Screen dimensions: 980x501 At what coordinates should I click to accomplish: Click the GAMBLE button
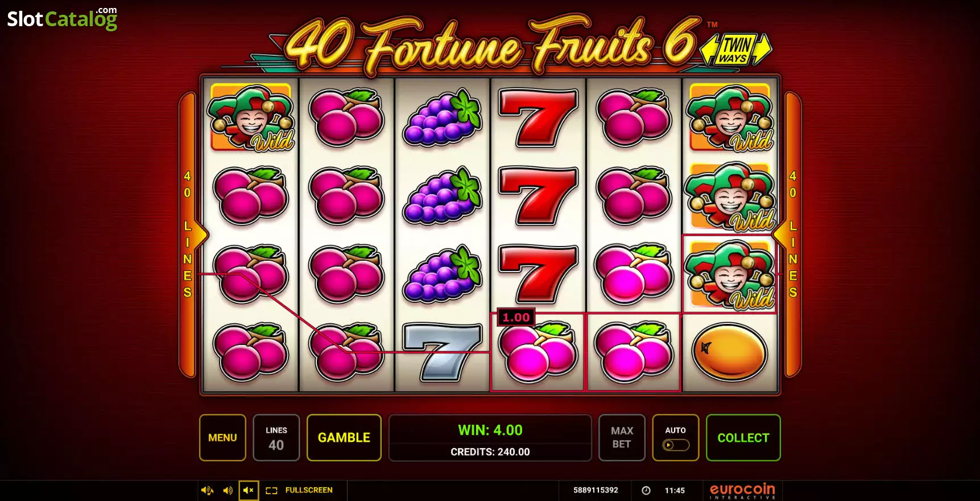(x=344, y=437)
